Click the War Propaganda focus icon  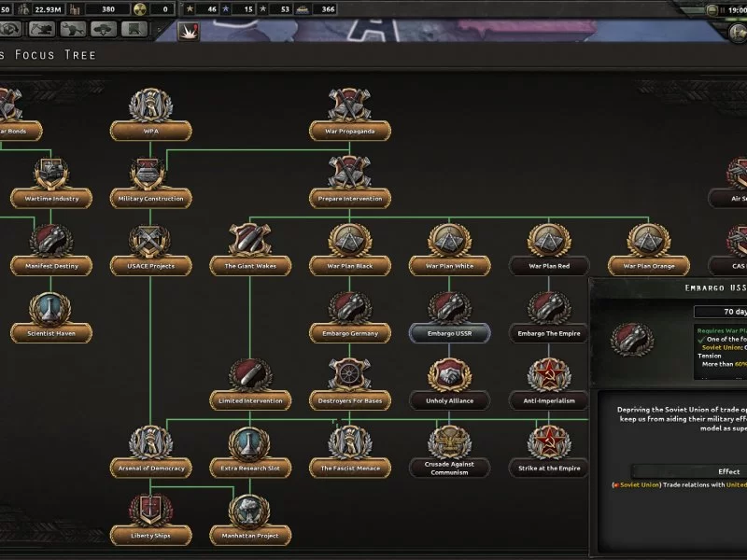point(350,106)
